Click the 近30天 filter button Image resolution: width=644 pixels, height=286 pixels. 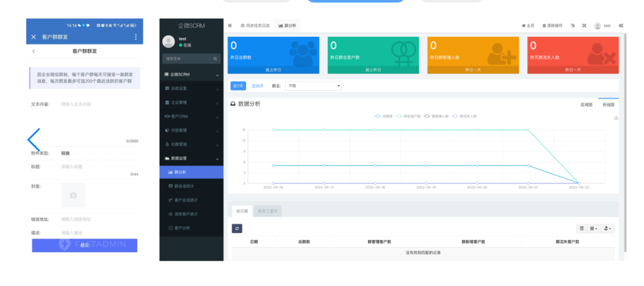[x=258, y=86]
